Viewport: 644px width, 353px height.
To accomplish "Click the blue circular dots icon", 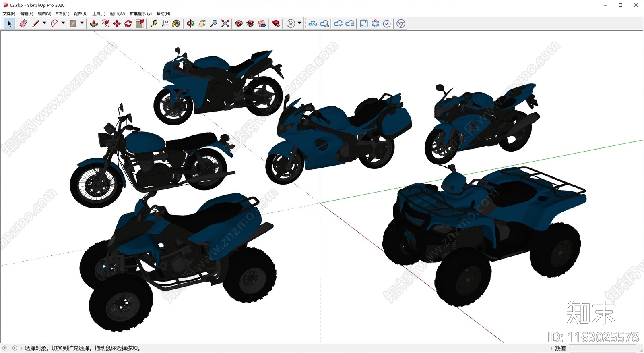I will point(376,24).
